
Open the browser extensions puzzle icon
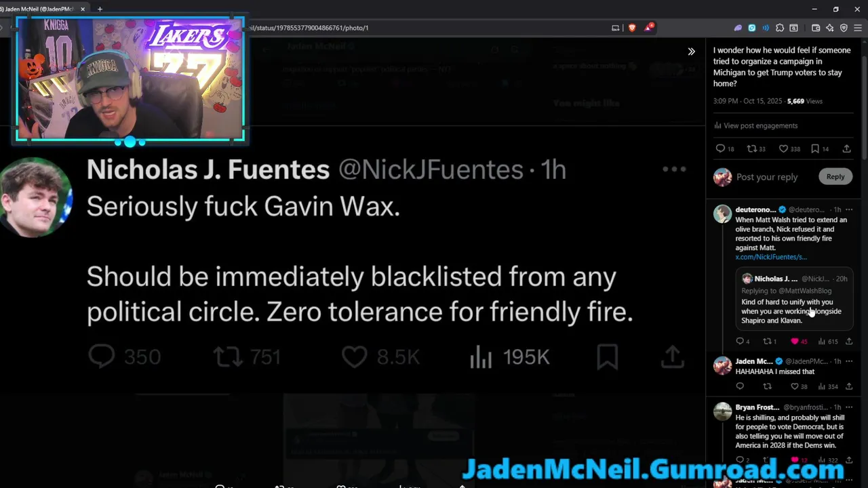[x=780, y=28]
